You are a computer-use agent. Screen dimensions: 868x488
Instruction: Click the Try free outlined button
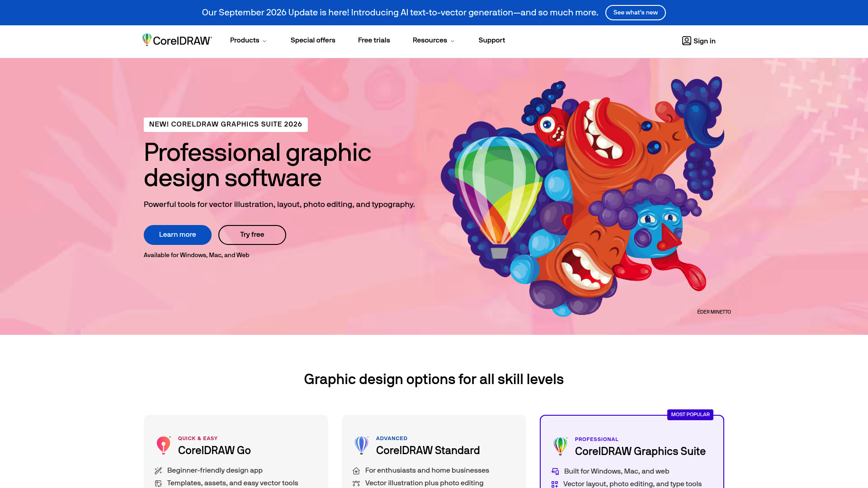click(252, 235)
